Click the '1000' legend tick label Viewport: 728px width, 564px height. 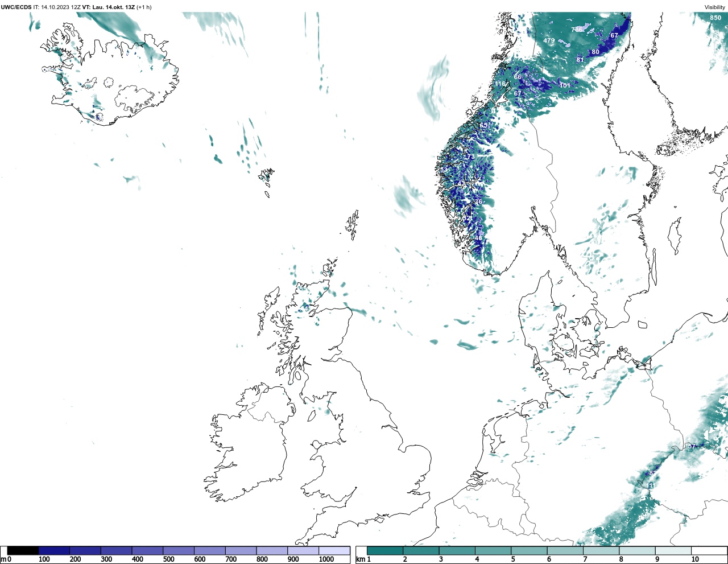tap(326, 559)
